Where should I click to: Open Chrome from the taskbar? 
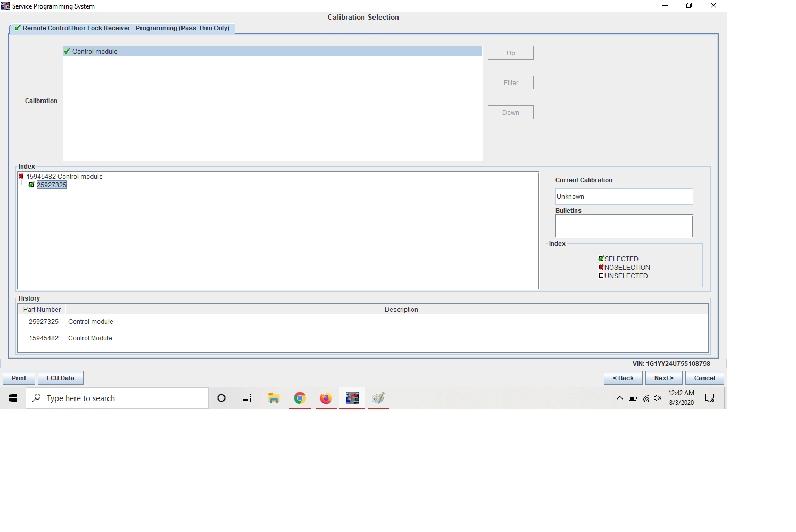click(x=300, y=398)
